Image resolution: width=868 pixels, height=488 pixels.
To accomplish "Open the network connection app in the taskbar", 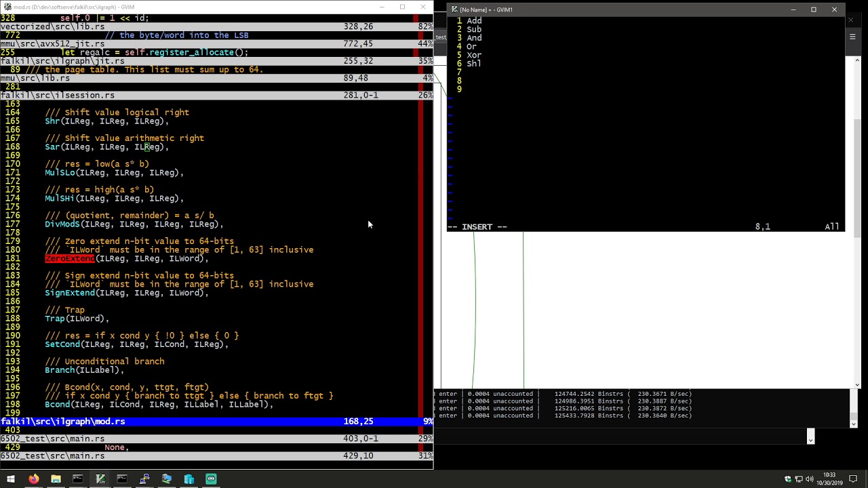I will tap(144, 479).
